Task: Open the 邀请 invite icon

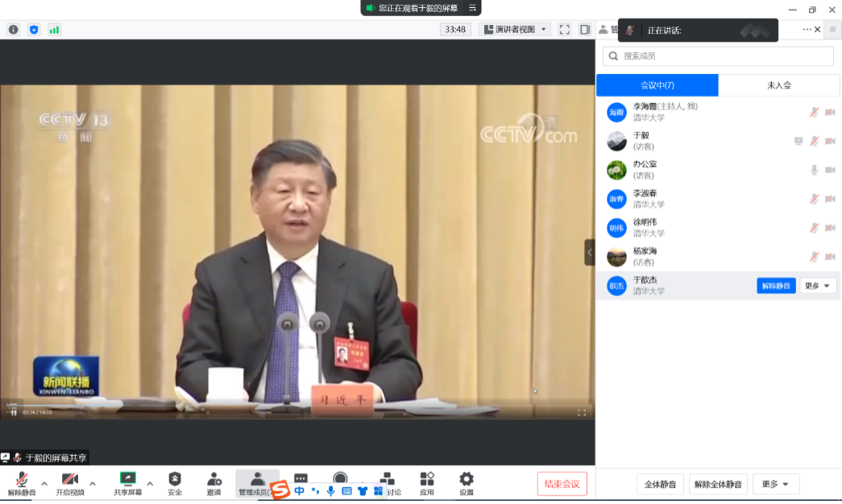Action: click(x=214, y=484)
